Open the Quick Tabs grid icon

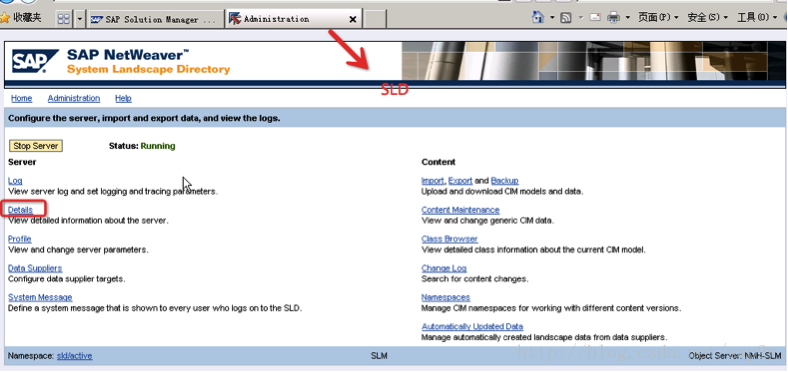(x=64, y=19)
